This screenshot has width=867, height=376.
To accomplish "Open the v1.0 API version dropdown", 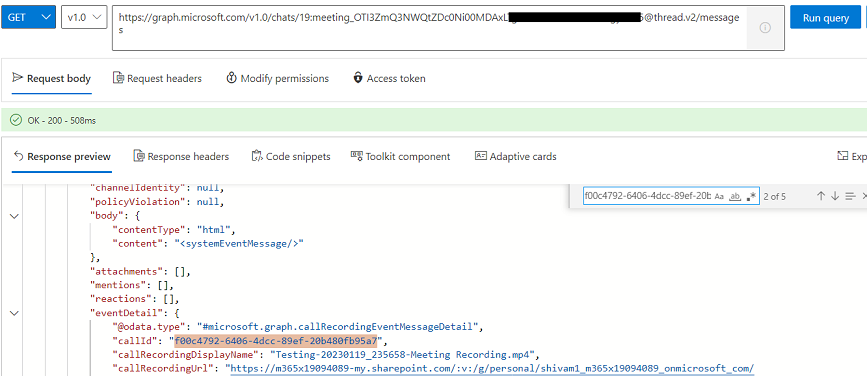I will pyautogui.click(x=84, y=17).
